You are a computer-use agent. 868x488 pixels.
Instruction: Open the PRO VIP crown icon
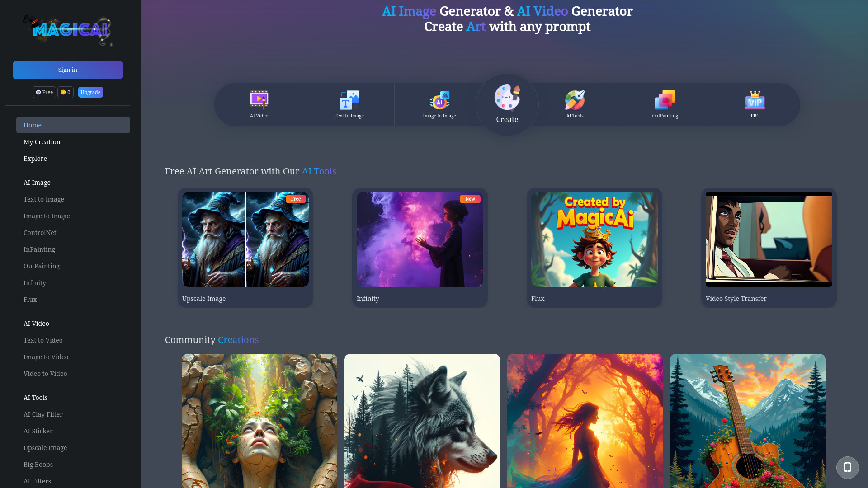tap(755, 100)
